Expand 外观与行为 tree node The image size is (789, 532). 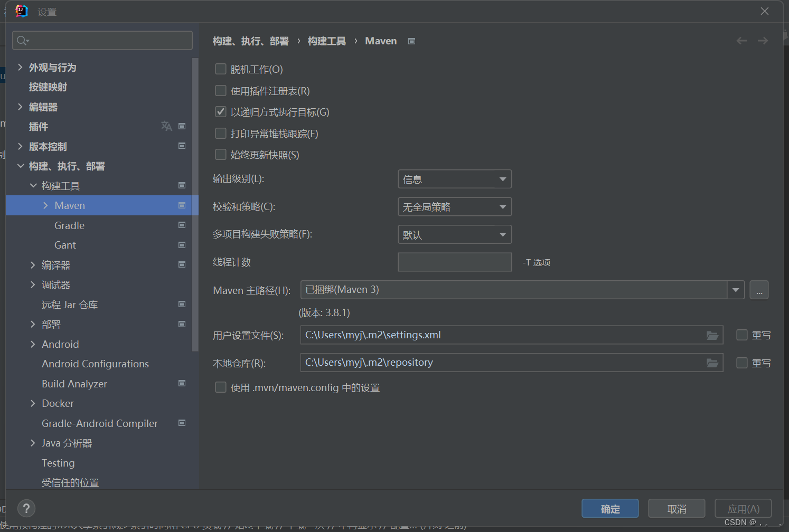[x=20, y=67]
